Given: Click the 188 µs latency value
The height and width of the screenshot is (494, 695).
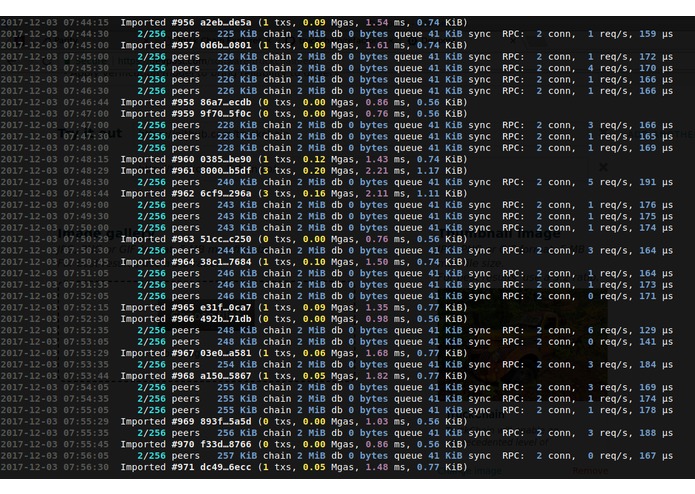Looking at the screenshot, I should pyautogui.click(x=656, y=433).
